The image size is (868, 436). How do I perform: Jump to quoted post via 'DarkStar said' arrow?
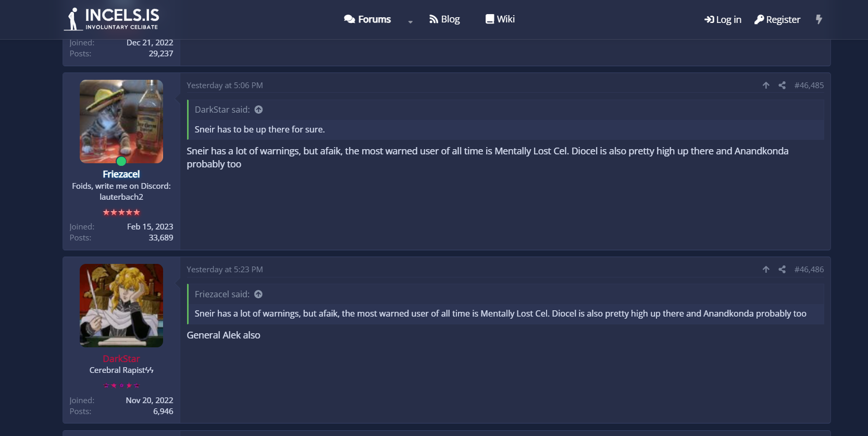pyautogui.click(x=258, y=110)
